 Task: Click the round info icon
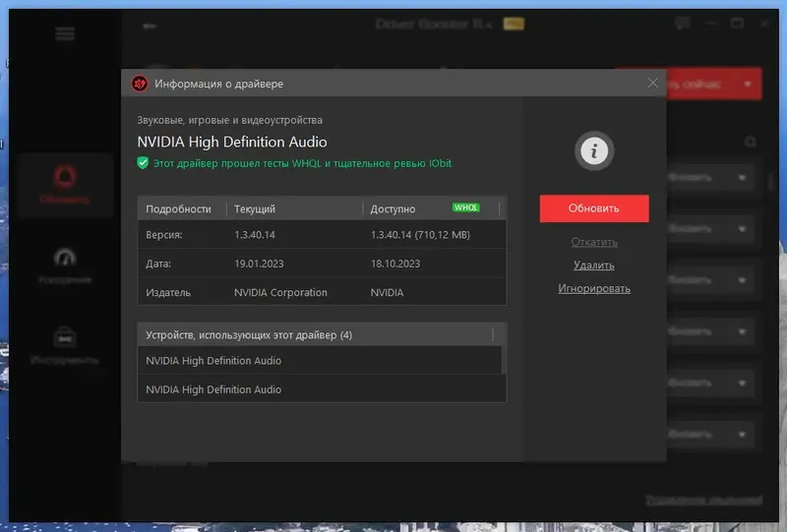[x=594, y=150]
